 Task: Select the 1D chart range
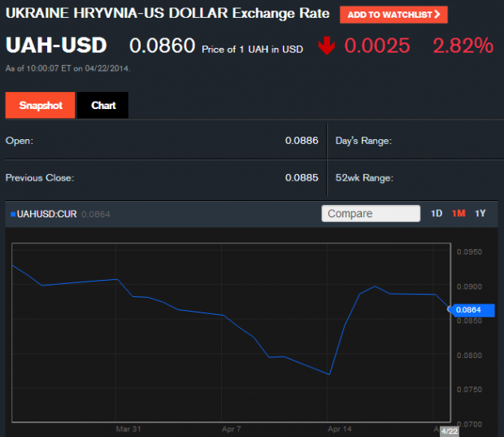click(437, 213)
